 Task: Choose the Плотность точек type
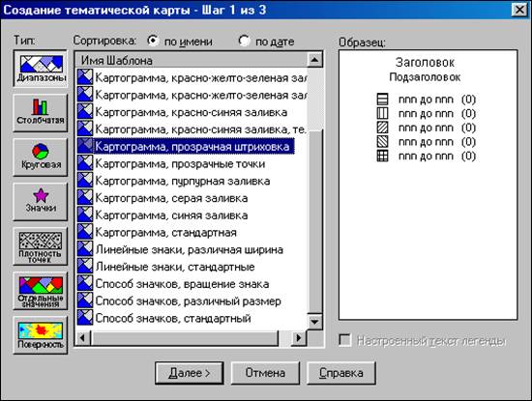coord(41,246)
